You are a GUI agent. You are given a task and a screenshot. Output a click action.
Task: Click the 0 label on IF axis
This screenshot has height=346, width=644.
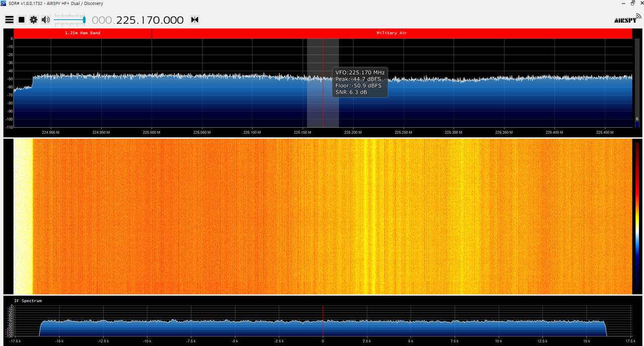click(323, 341)
